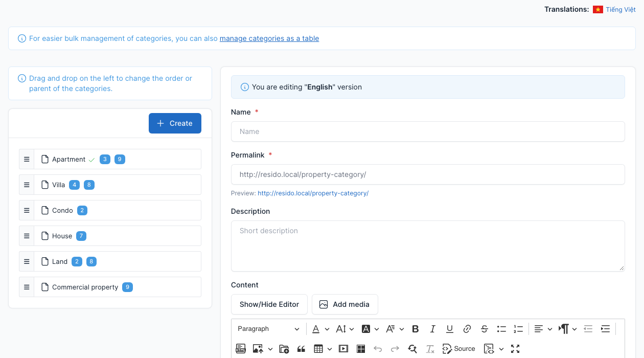Insert a link with the editor toolbar
Screen dimensions: 644x358
(467, 329)
